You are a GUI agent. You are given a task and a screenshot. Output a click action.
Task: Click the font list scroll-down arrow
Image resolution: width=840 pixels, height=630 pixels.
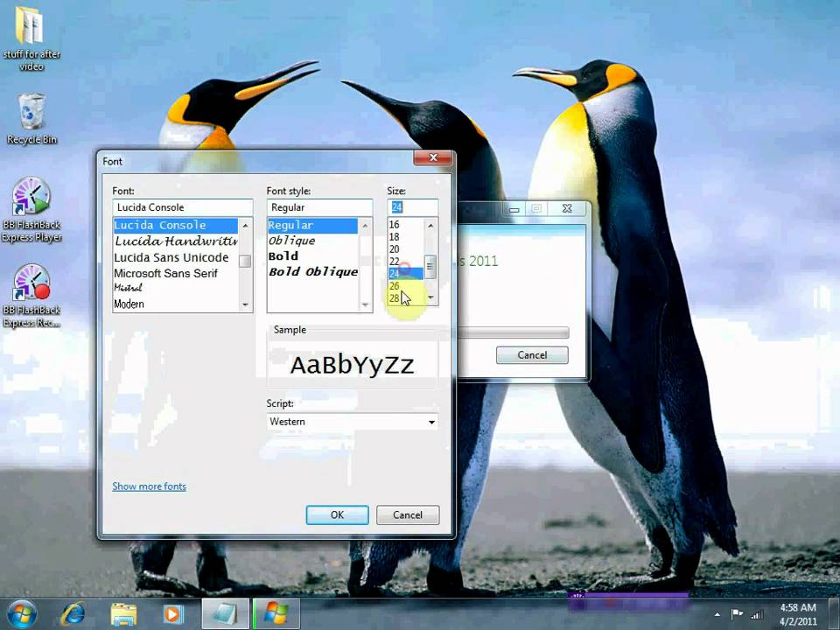(x=245, y=304)
